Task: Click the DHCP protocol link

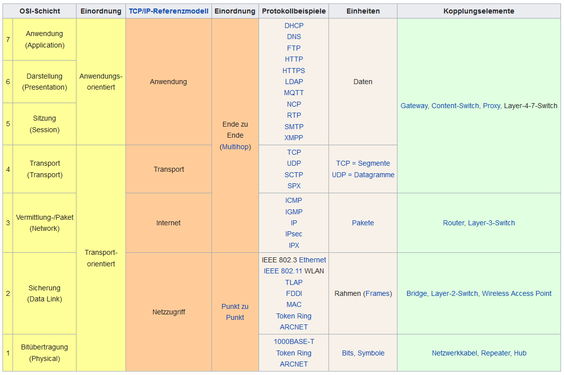Action: (294, 26)
